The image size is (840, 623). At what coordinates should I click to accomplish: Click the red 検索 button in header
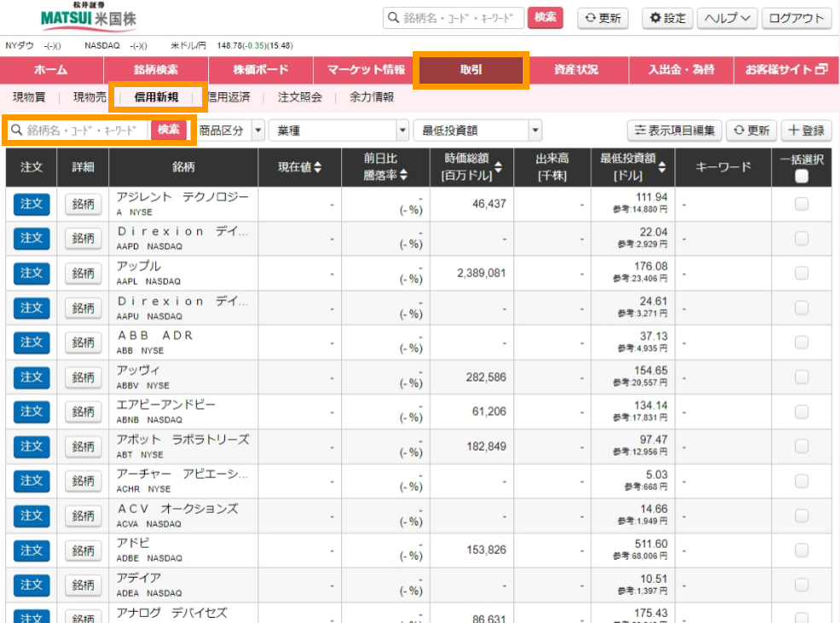(545, 18)
